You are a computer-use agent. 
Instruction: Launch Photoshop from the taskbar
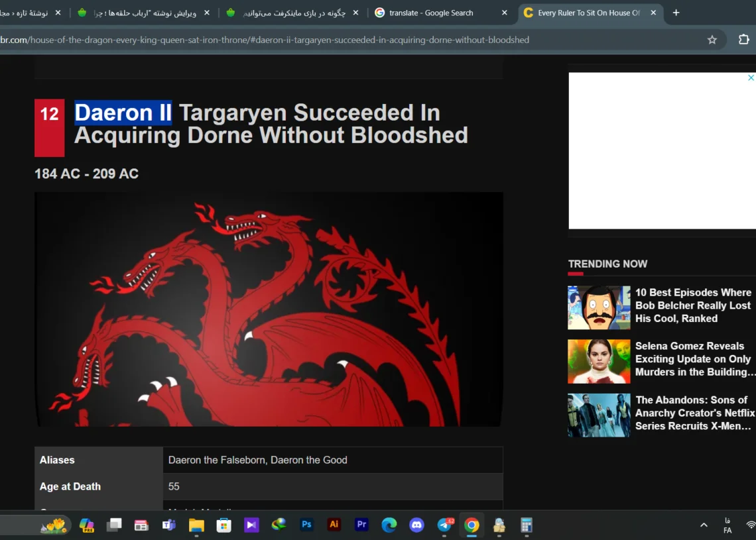coord(306,525)
